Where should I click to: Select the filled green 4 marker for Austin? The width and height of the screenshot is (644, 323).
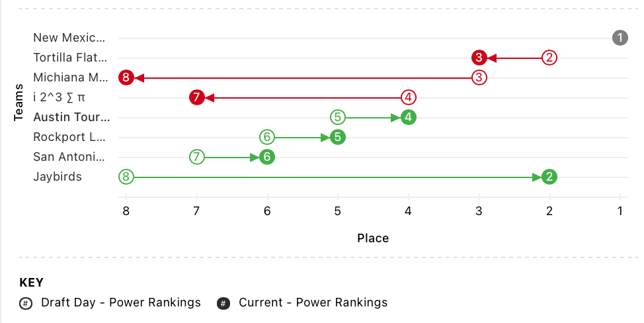click(409, 117)
